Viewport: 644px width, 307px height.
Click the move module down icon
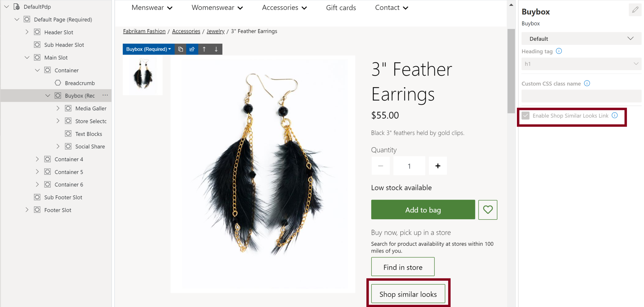pyautogui.click(x=216, y=49)
